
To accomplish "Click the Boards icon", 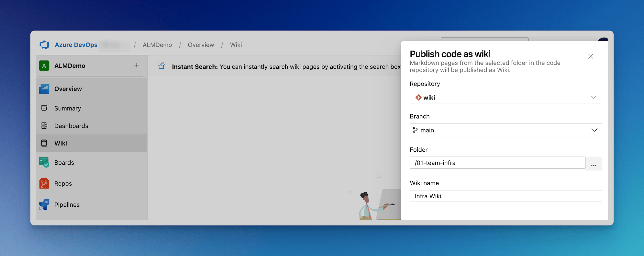I will [x=44, y=162].
